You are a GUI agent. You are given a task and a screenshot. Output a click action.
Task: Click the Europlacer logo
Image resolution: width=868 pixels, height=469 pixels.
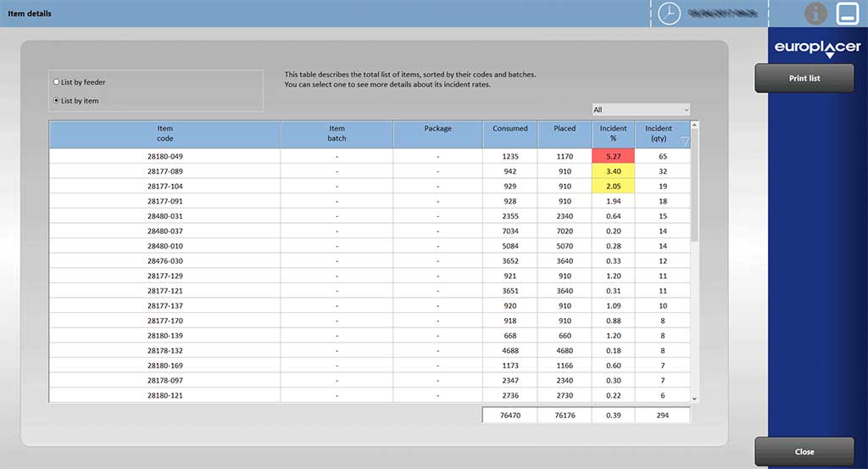click(817, 49)
